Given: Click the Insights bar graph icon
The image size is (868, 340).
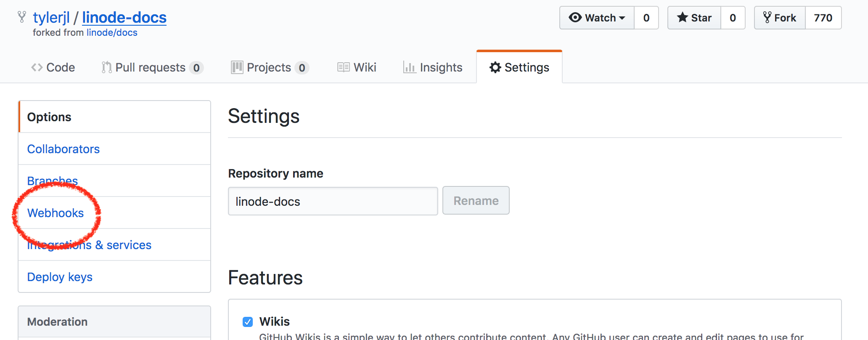Looking at the screenshot, I should coord(409,67).
